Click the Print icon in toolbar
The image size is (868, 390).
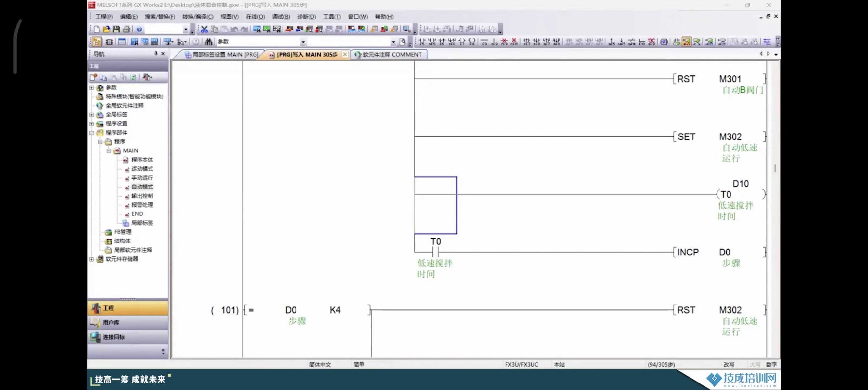(x=126, y=29)
